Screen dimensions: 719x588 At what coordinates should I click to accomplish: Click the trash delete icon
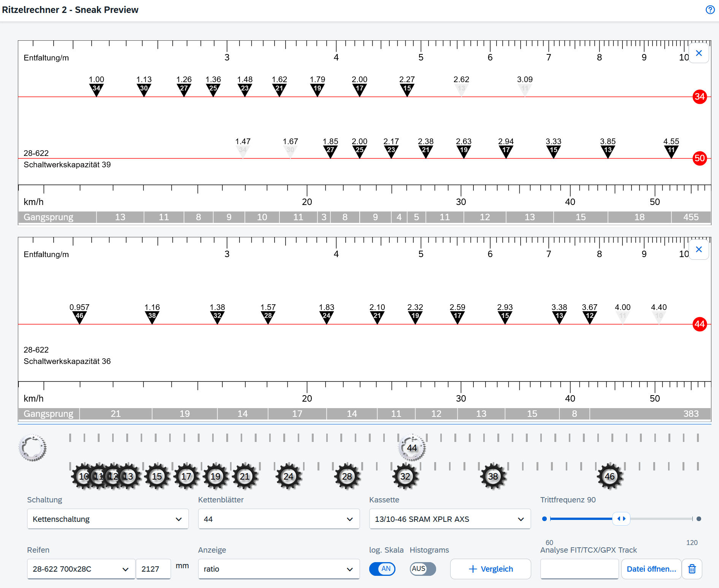coord(692,569)
